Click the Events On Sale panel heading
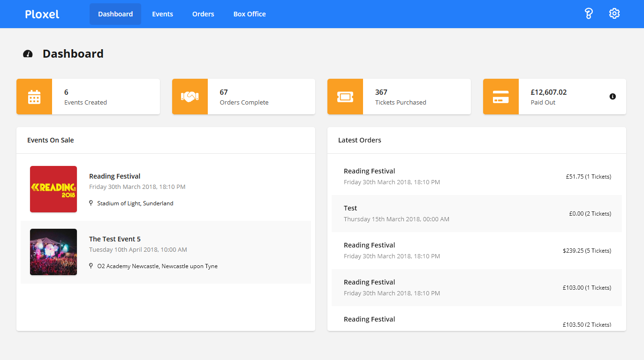The width and height of the screenshot is (644, 360). click(x=51, y=140)
